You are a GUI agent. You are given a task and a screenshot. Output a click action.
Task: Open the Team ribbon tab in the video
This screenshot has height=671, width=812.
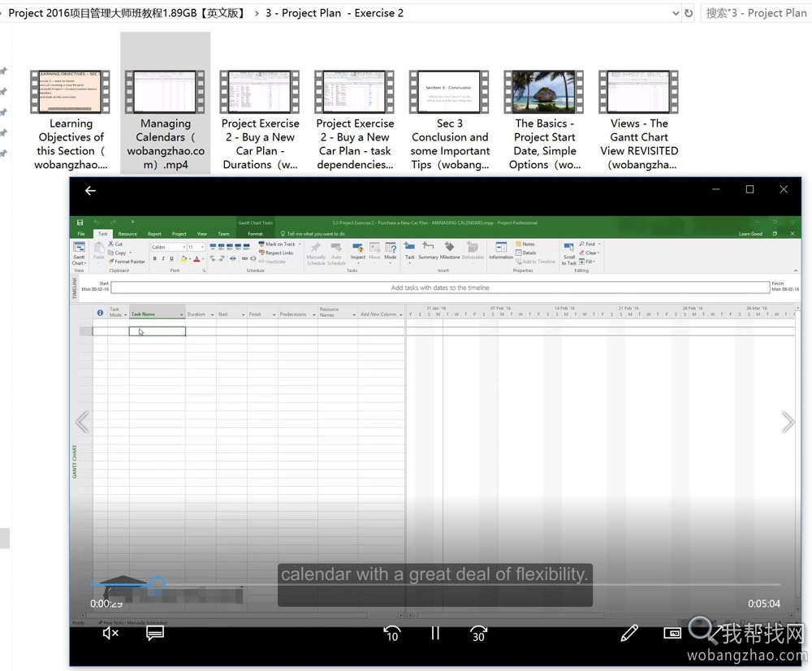tap(224, 234)
